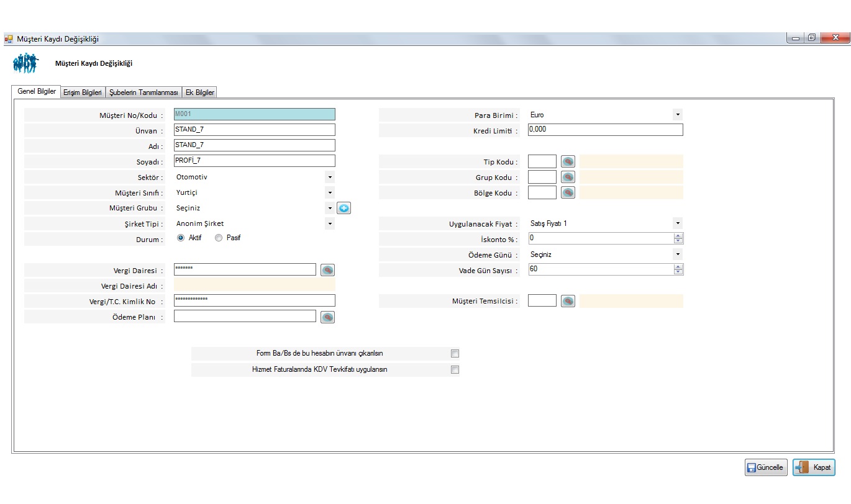
Task: Open the Para Birimi dropdown
Action: (x=678, y=115)
